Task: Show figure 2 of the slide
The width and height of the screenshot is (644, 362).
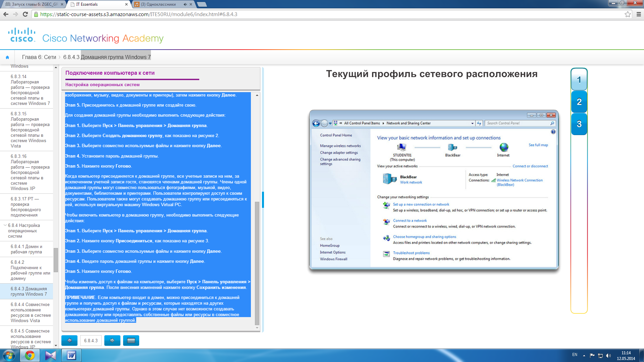Action: 579,102
